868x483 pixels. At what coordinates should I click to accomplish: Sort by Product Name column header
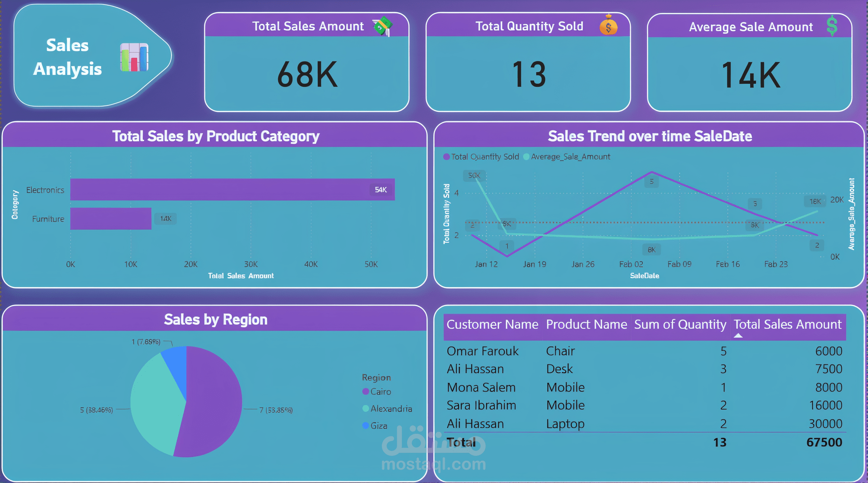586,324
